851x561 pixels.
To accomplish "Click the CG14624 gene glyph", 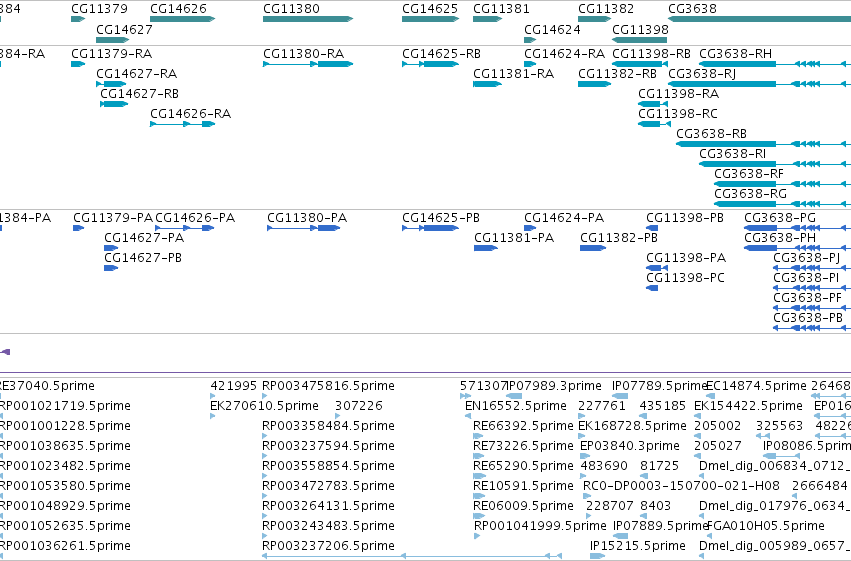I will [530, 40].
